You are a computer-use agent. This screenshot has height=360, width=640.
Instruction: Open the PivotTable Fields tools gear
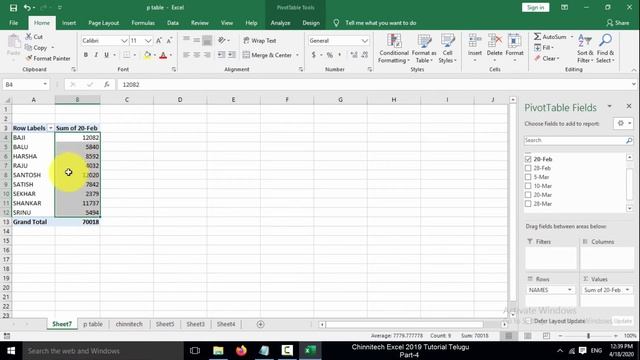point(621,123)
